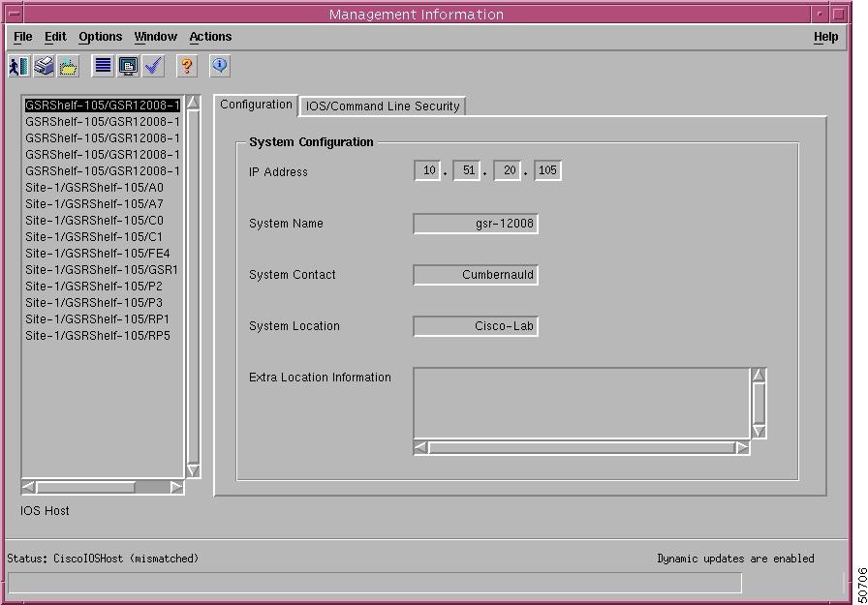Click the Extra Location Information scroll up arrow

759,375
